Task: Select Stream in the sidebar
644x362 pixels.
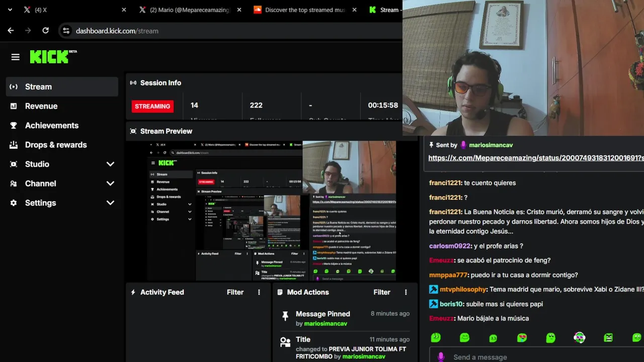Action: [62, 87]
